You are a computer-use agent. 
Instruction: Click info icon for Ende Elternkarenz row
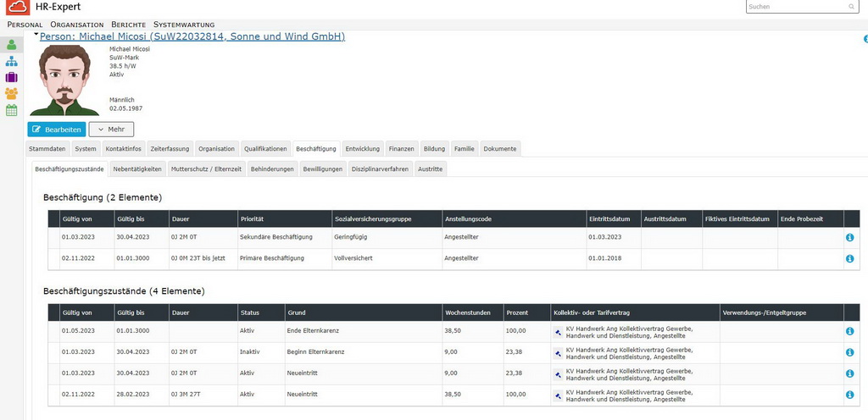(849, 332)
